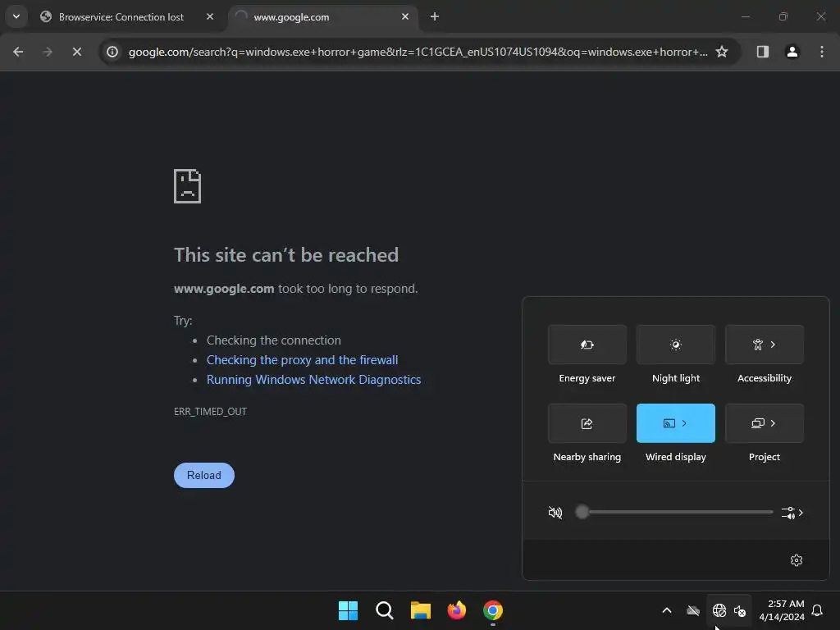
Task: Adjust the volume slider handle
Action: [x=582, y=512]
